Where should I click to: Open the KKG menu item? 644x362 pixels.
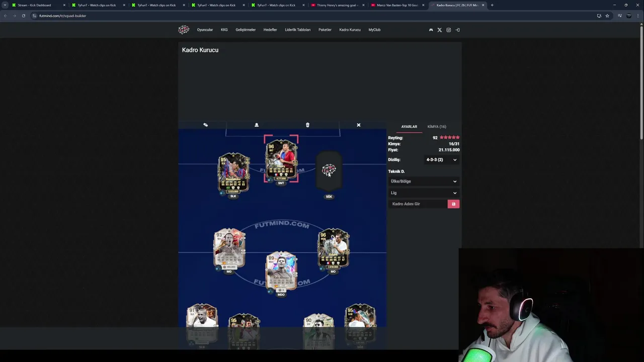[x=224, y=30]
